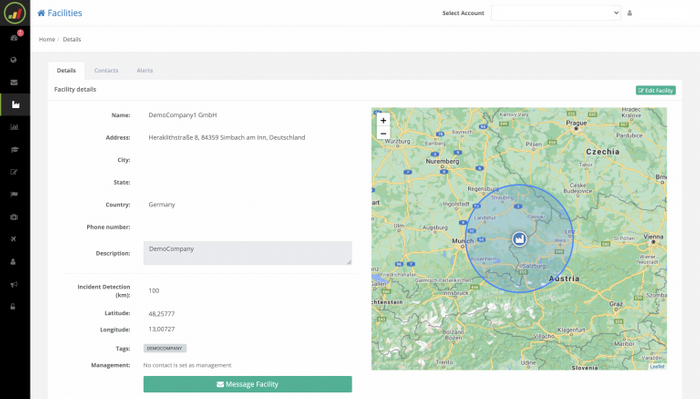Open the globe map icon in sidebar
700x399 pixels.
pyautogui.click(x=13, y=60)
